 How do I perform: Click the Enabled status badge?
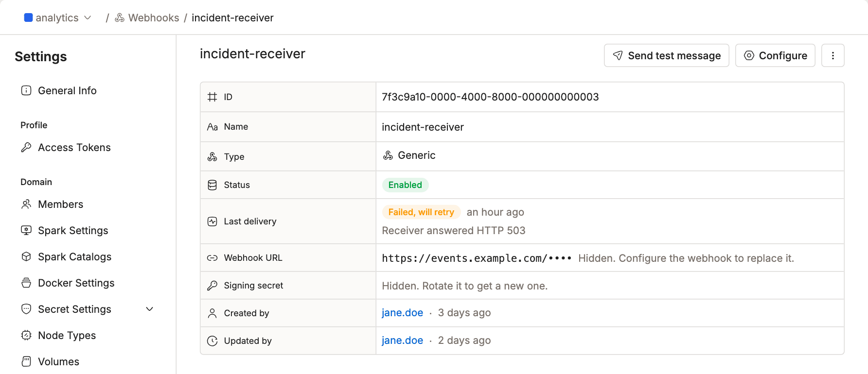point(405,185)
